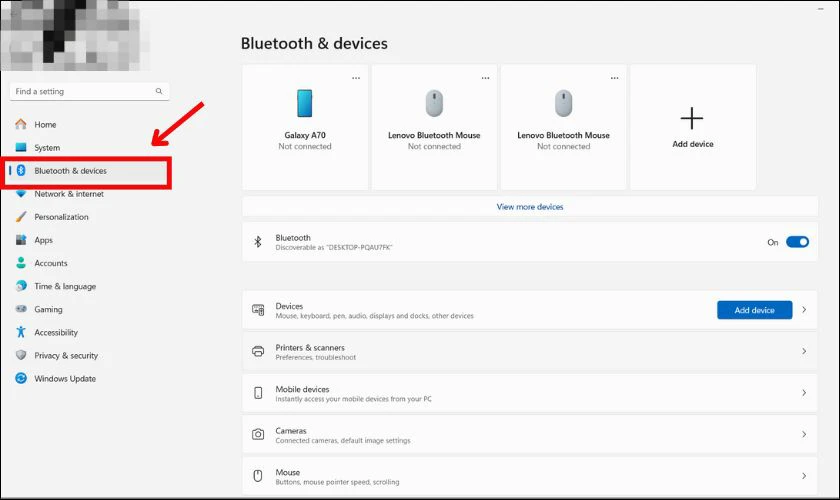
Task: Turn off the Bluetooth toggle
Action: [797, 242]
